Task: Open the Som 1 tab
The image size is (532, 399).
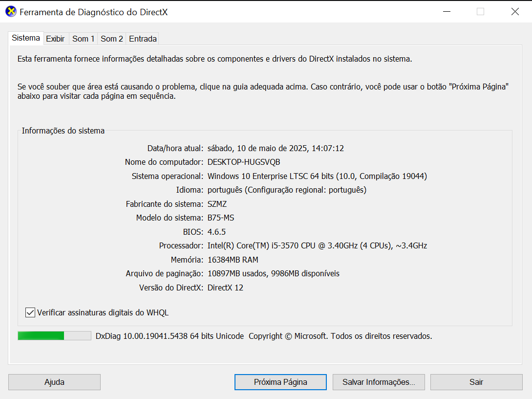Action: (83, 39)
